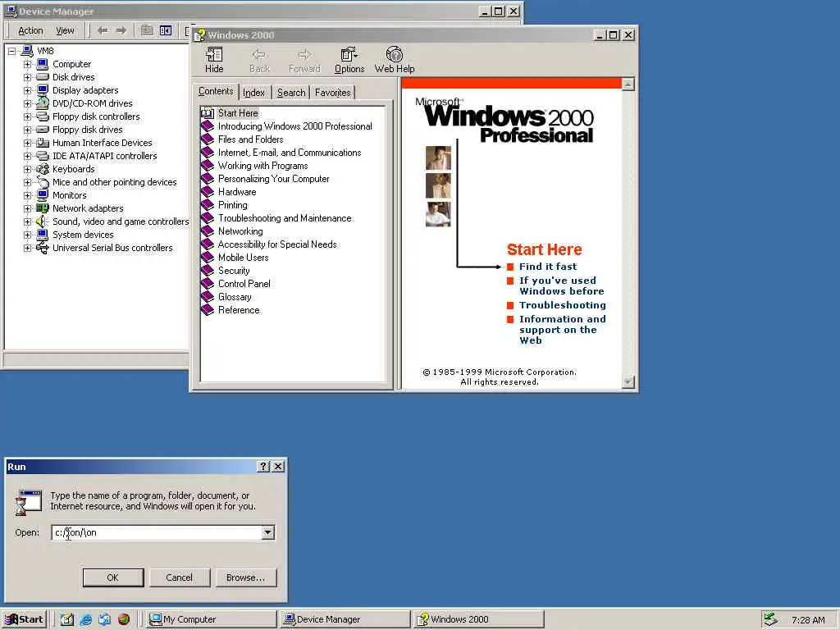Switch to the Favorites tab
Screen dimensions: 840x630
[333, 93]
